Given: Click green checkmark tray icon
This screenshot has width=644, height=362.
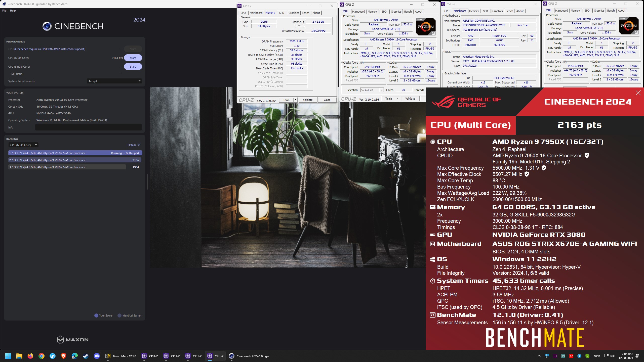Looking at the screenshot, I should pos(587,356).
